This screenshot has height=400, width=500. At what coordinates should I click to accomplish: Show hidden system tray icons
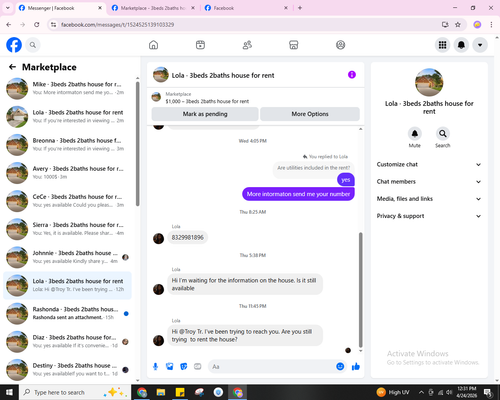coord(421,392)
